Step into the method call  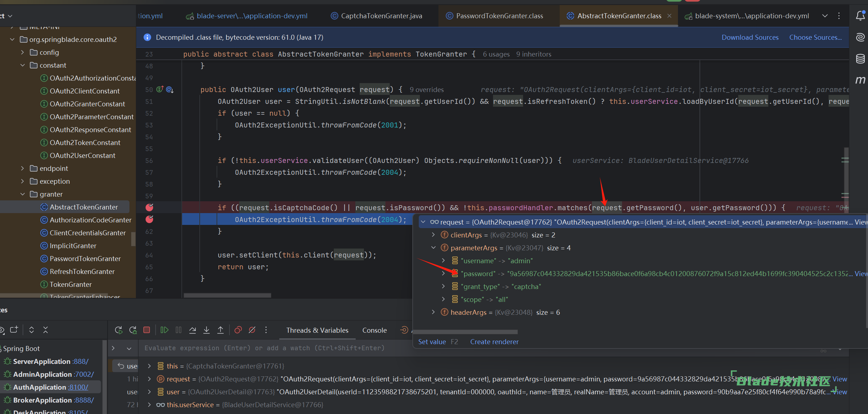pyautogui.click(x=207, y=330)
